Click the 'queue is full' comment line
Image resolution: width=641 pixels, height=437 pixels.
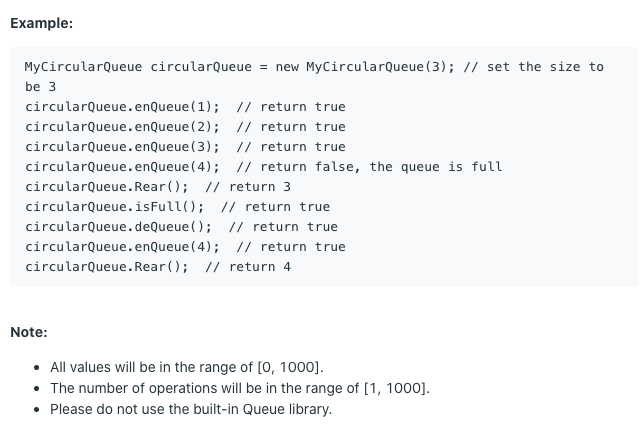[264, 167]
